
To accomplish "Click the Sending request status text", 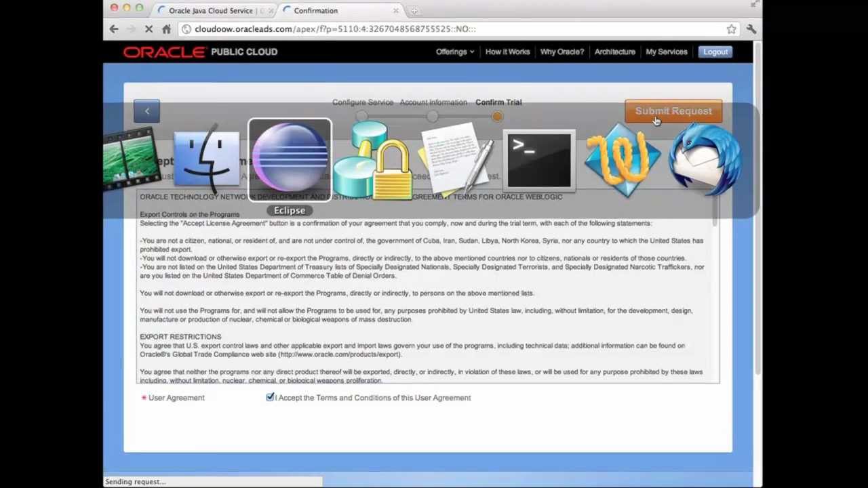I will pyautogui.click(x=134, y=481).
